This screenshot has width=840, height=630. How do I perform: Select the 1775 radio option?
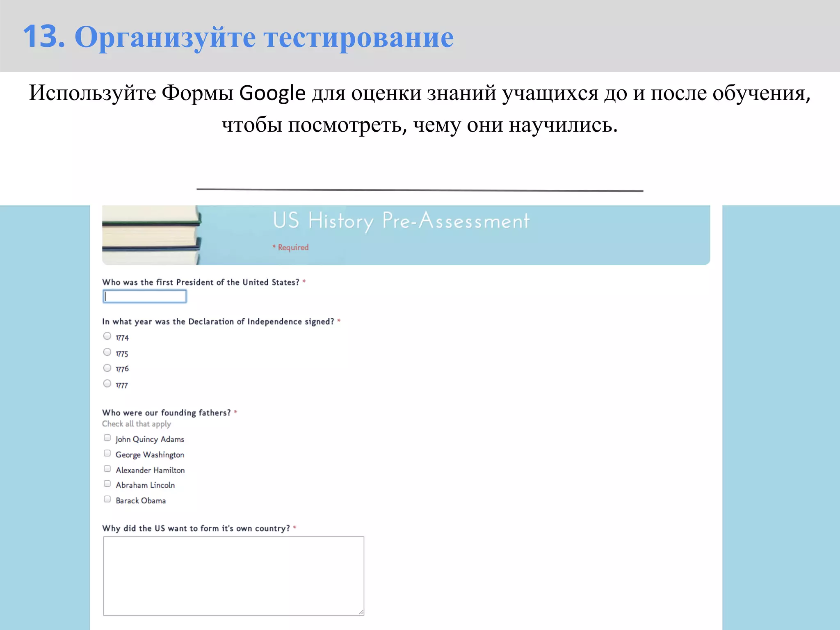(107, 352)
